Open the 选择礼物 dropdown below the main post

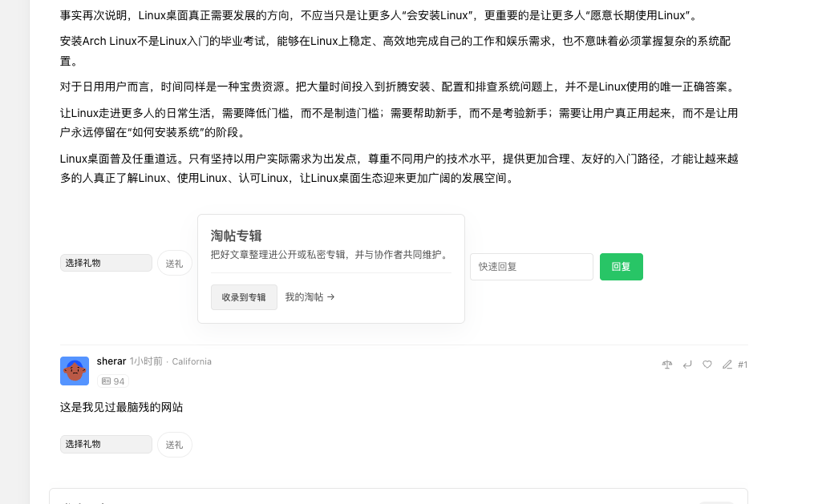106,263
